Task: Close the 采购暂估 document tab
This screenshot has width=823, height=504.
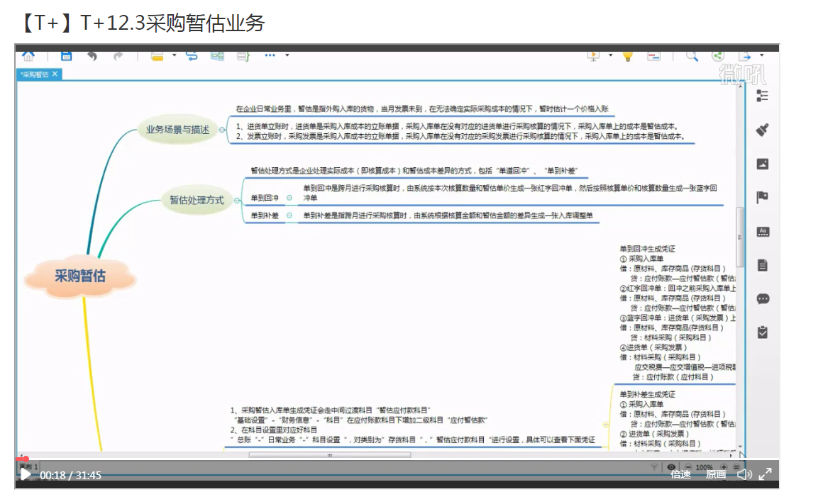Action: pyautogui.click(x=55, y=74)
